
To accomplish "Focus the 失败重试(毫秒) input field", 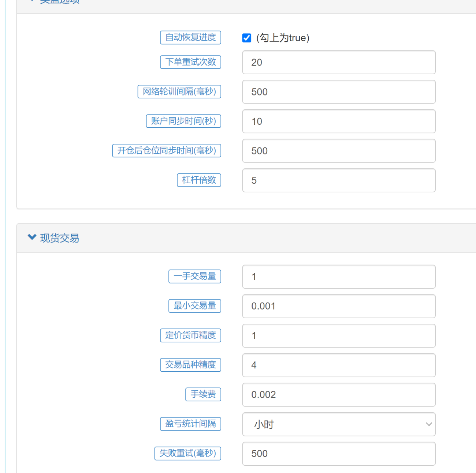I will tap(339, 454).
